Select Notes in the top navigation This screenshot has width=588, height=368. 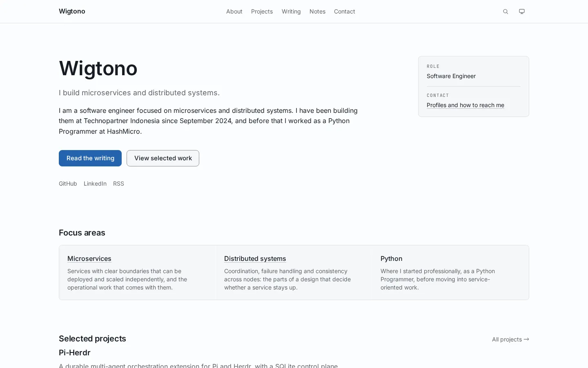tap(317, 11)
